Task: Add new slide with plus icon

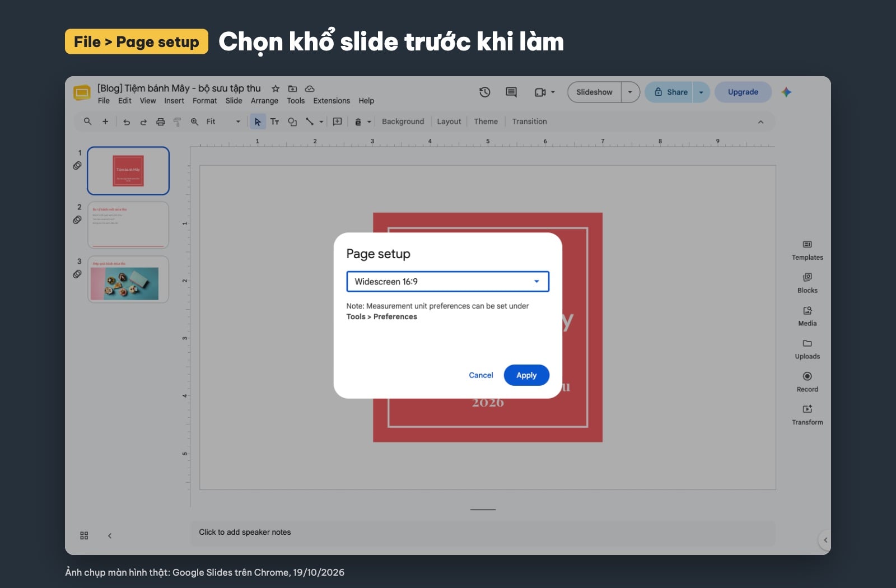Action: tap(105, 121)
